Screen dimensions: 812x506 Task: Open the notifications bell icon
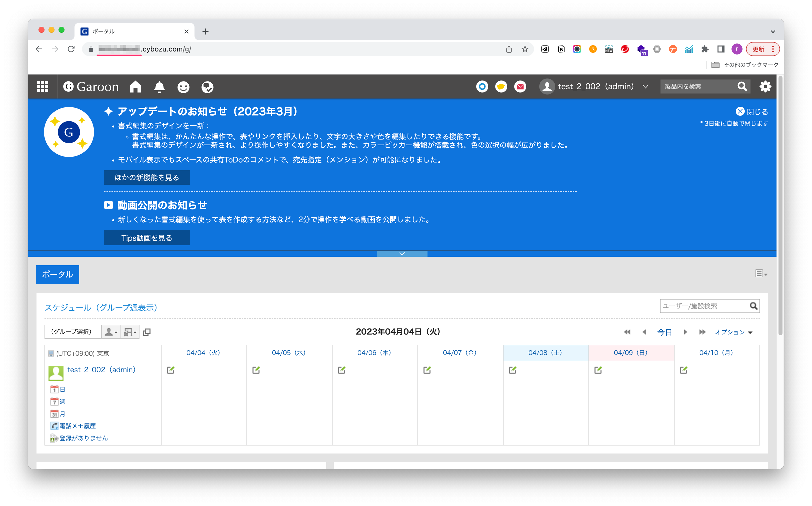tap(159, 87)
